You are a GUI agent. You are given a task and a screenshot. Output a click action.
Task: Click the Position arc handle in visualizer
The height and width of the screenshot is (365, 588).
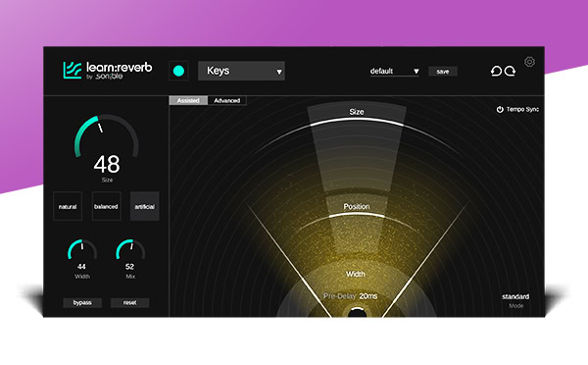[357, 215]
